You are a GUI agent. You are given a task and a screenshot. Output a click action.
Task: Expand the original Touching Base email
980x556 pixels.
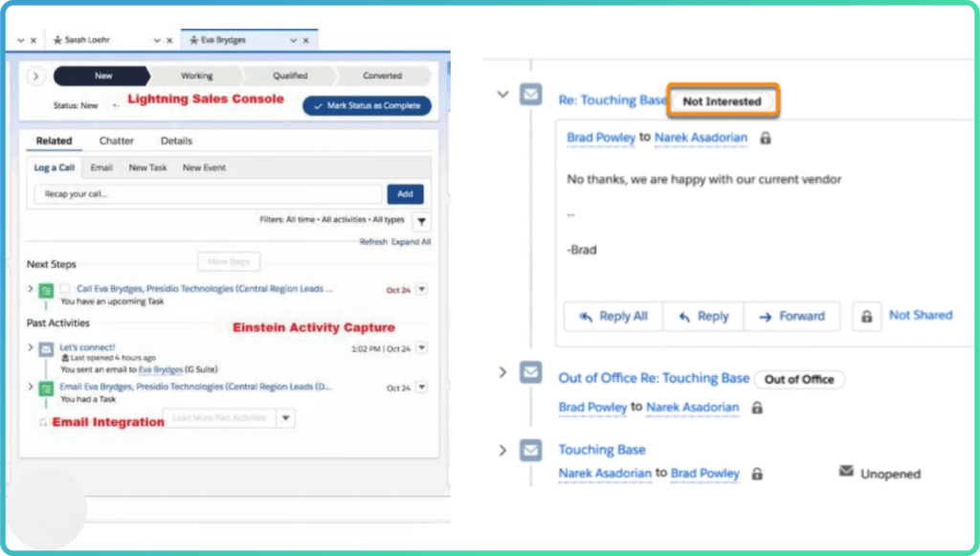click(x=503, y=451)
